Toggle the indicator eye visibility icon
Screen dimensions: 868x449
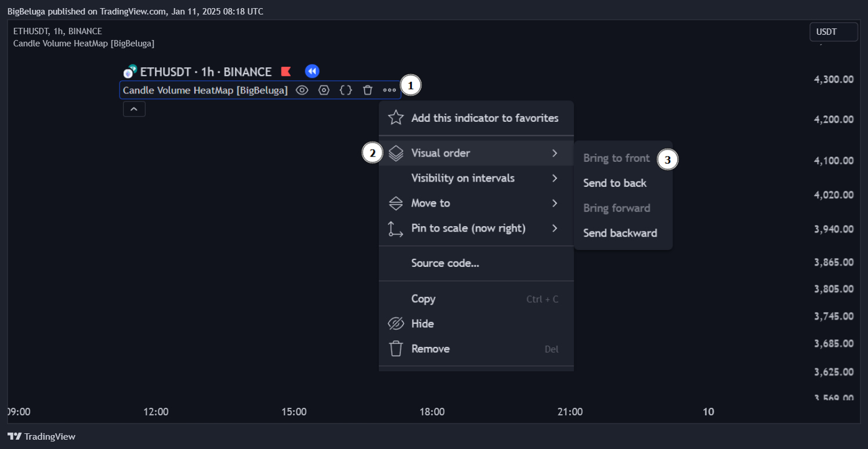pos(302,90)
